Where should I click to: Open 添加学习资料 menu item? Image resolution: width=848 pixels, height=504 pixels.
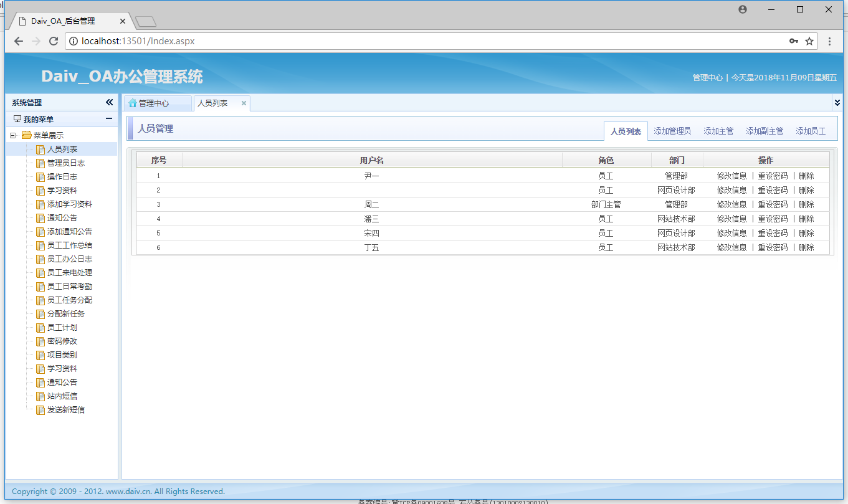point(70,204)
